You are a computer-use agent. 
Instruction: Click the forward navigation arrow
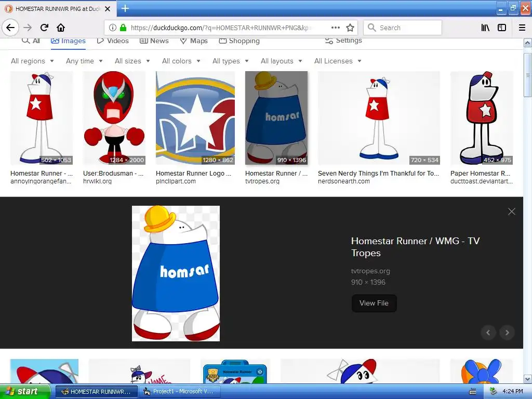(x=28, y=28)
